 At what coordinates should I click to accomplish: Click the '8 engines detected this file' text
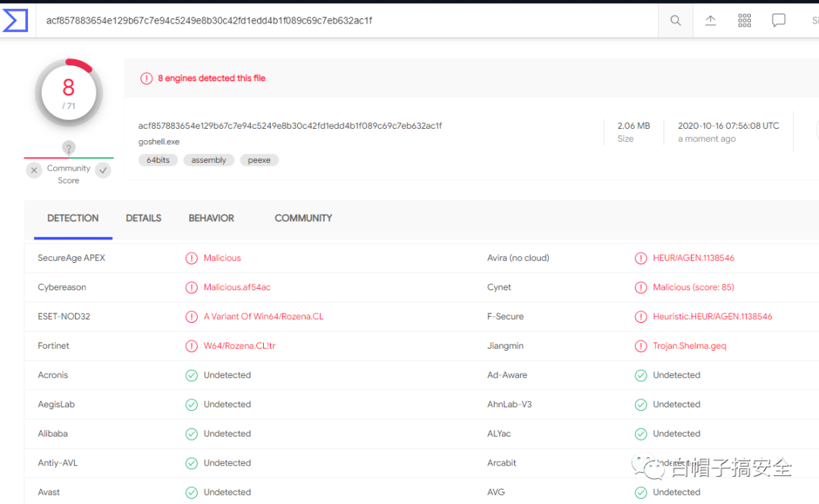pyautogui.click(x=212, y=78)
